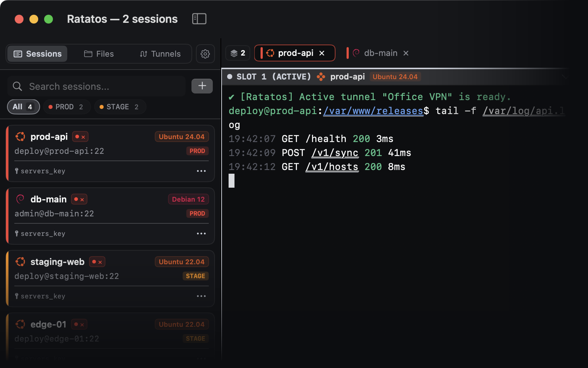Open the more options menu for db-main
588x368 pixels.
201,234
